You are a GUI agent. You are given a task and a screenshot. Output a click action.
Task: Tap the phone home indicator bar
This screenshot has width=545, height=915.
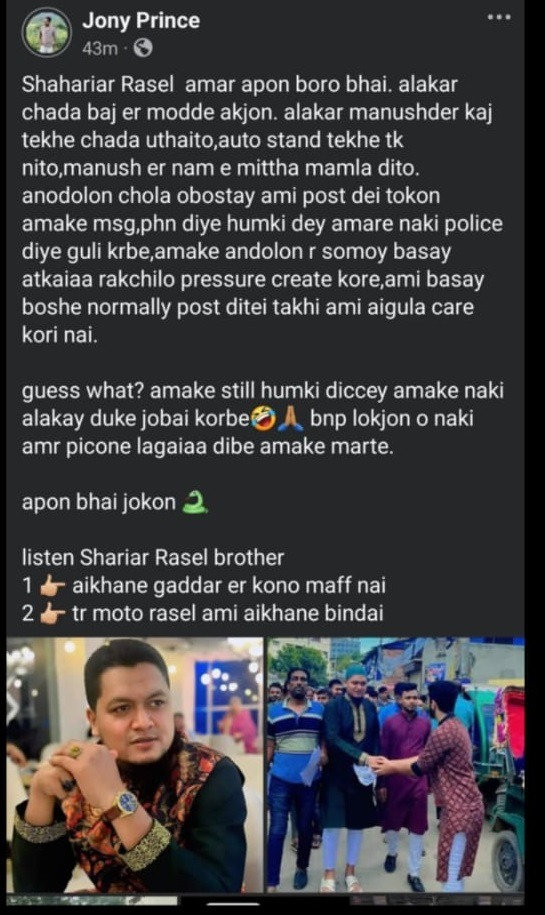coord(233,903)
